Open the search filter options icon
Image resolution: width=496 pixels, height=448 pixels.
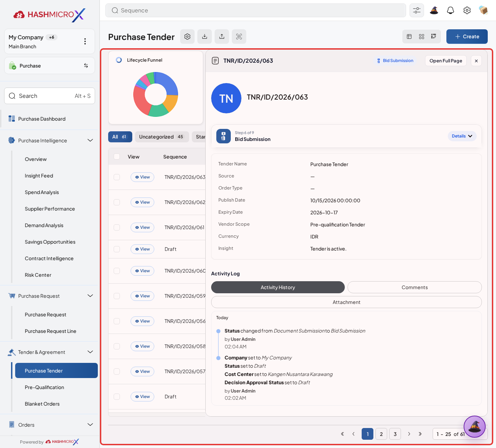[x=417, y=10]
